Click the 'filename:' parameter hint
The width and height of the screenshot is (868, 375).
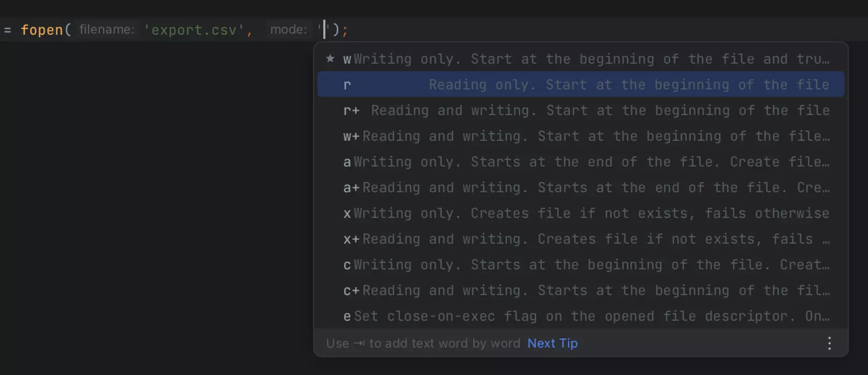[107, 29]
